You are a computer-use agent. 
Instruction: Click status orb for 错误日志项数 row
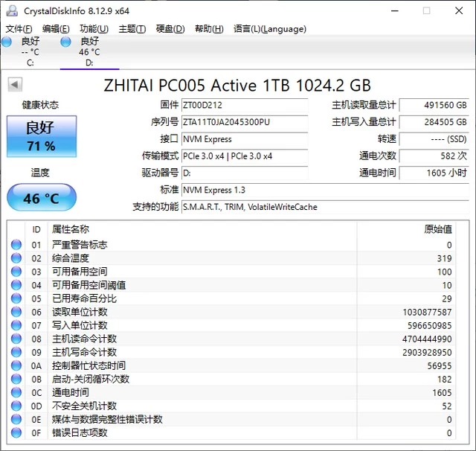pyautogui.click(x=16, y=432)
